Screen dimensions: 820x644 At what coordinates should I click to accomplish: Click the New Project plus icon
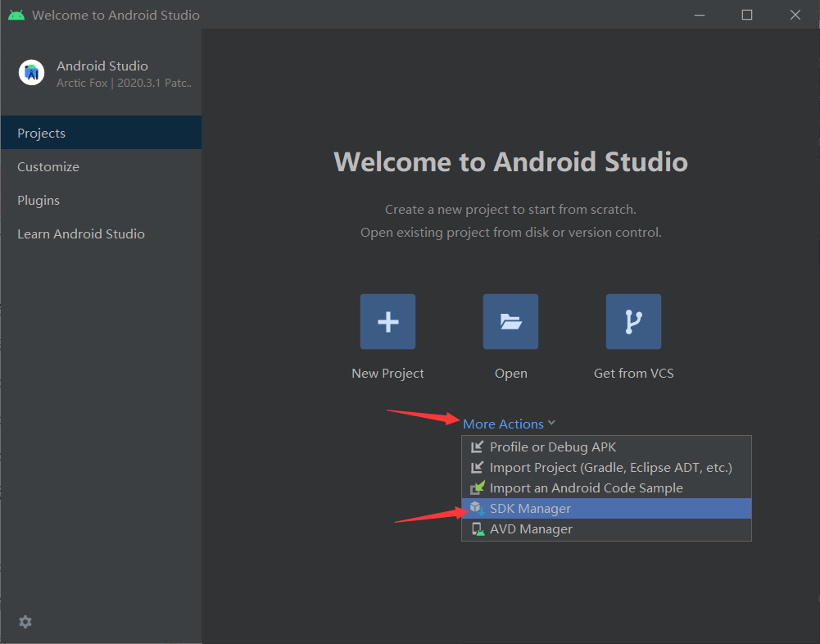[x=387, y=321]
